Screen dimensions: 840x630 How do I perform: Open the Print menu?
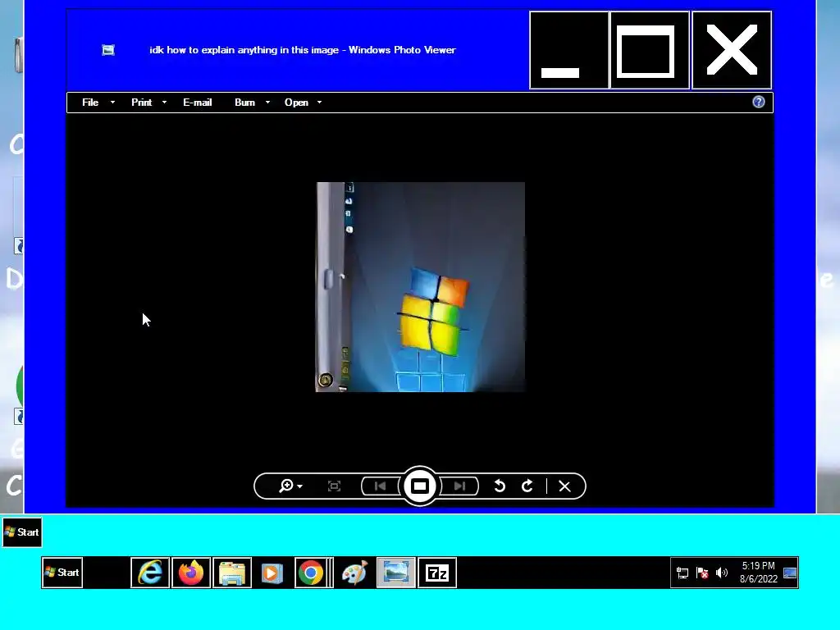(141, 103)
